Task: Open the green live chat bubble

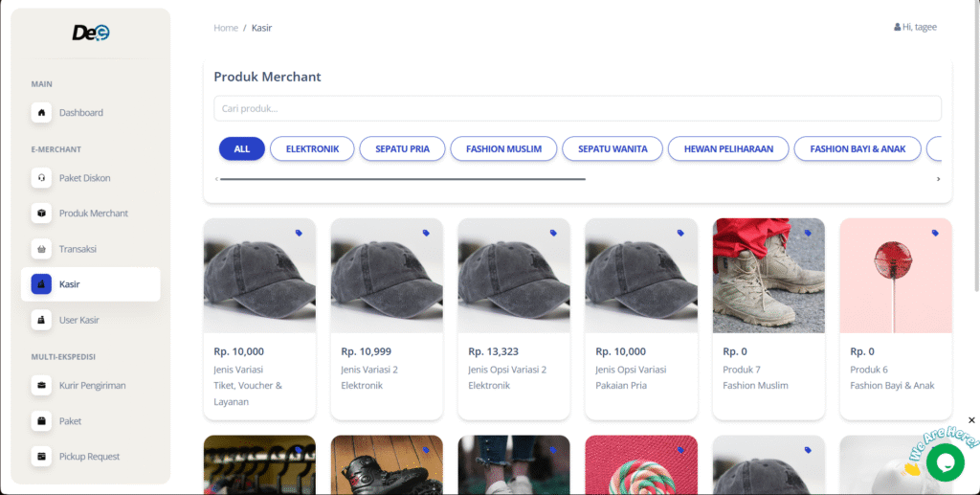Action: (x=945, y=462)
